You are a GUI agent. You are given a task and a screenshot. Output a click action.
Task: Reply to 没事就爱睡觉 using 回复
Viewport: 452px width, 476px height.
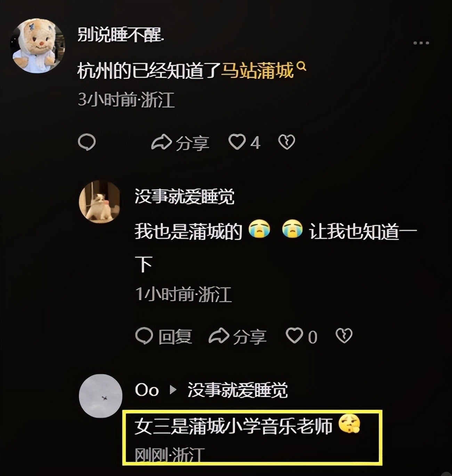pyautogui.click(x=164, y=336)
